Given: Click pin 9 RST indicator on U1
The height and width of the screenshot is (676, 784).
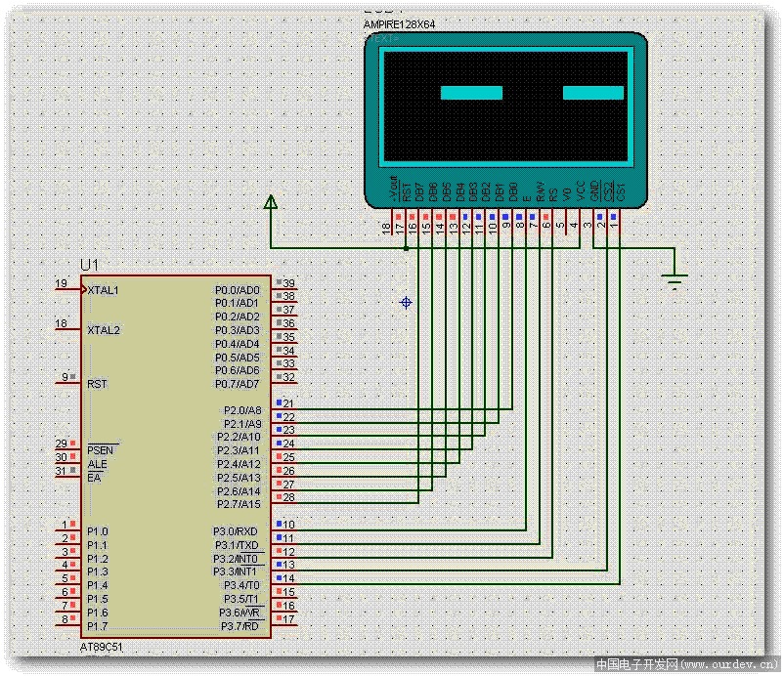Looking at the screenshot, I should (73, 377).
